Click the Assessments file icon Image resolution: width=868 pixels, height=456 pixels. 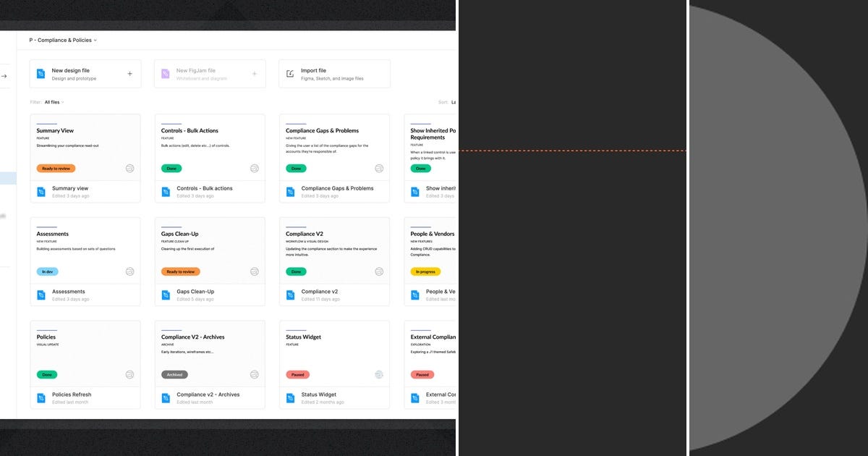[41, 294]
